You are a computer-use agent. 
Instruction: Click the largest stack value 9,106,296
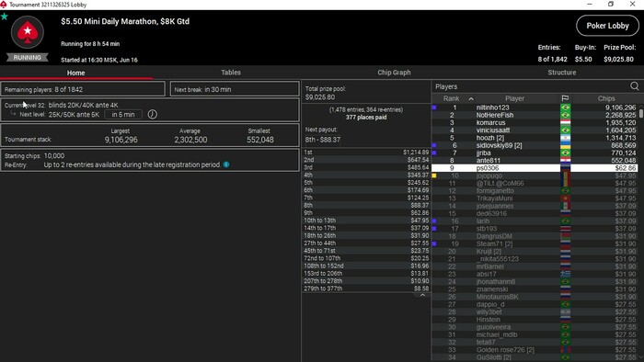121,140
